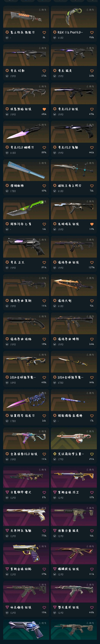The image size is (100, 644).
Task: Tap heart icon for RGX 11z Pro knife
Action: [92, 33]
